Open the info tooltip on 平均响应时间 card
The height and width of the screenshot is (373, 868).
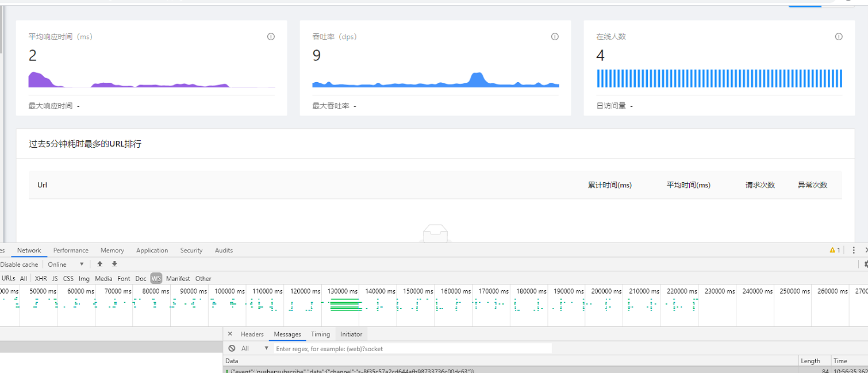pos(271,36)
